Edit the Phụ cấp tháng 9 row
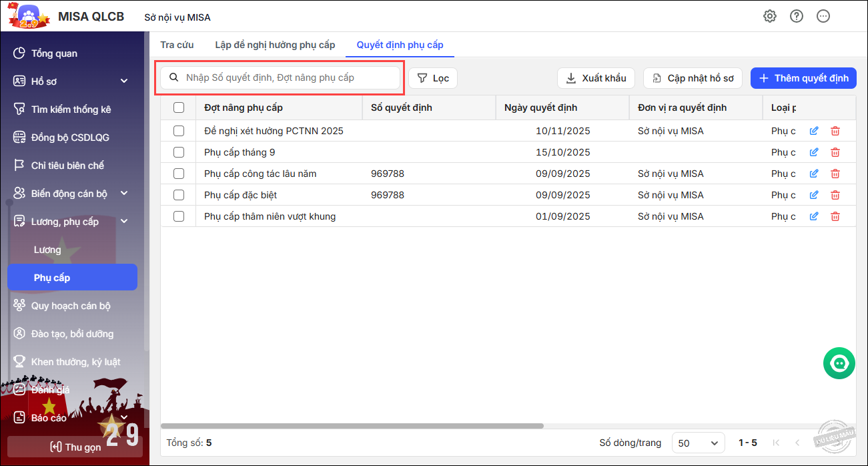This screenshot has height=466, width=868. [x=814, y=152]
